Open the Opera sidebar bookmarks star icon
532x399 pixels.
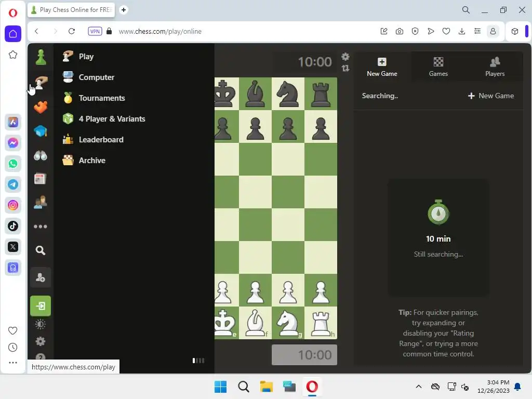tap(13, 55)
